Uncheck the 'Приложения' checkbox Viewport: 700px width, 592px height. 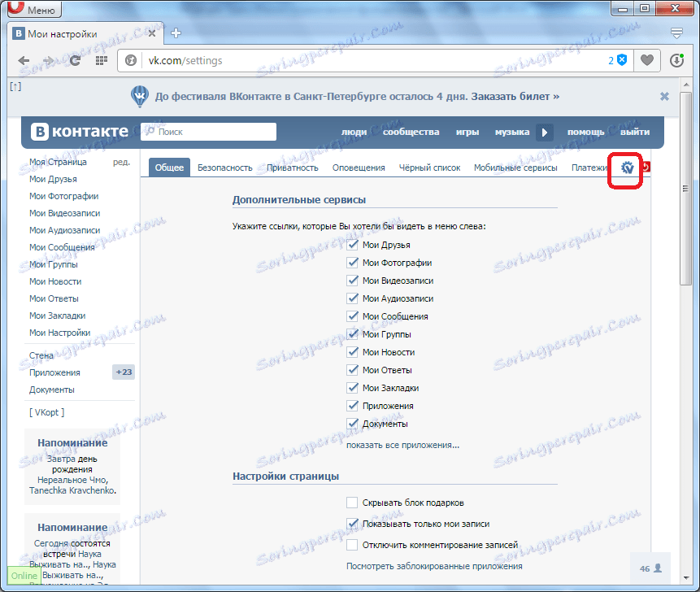(x=352, y=406)
